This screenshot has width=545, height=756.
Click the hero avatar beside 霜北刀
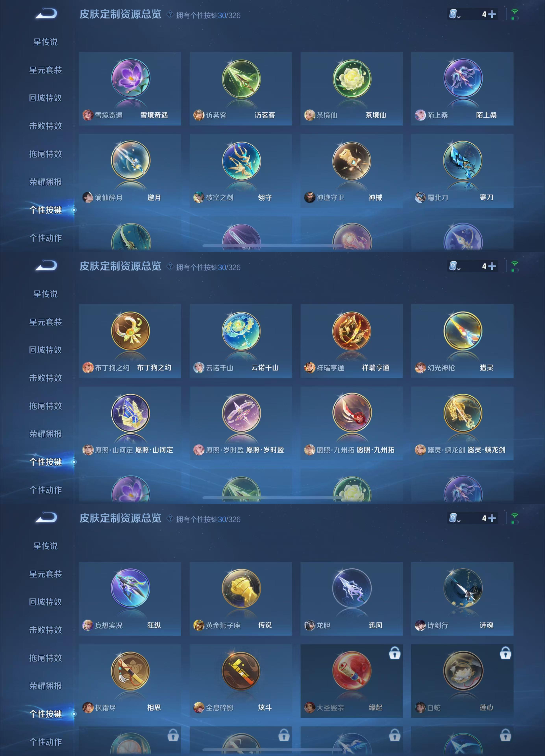coord(420,197)
